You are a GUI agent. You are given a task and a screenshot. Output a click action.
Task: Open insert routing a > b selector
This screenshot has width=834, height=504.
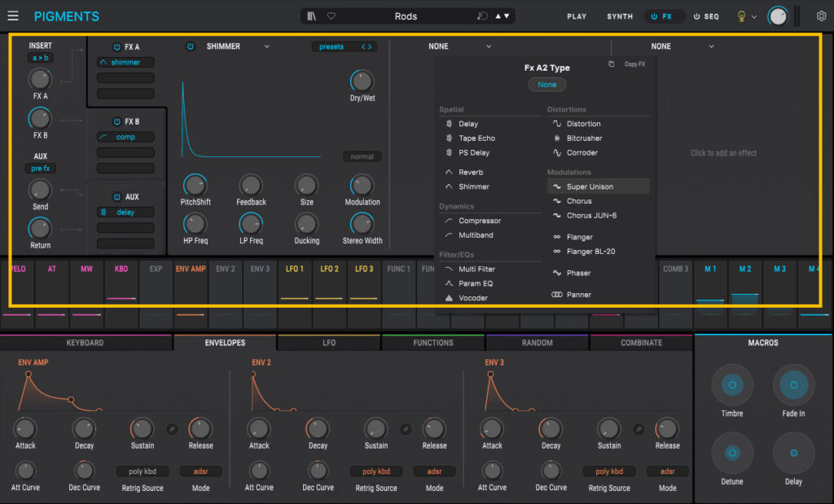coord(41,58)
